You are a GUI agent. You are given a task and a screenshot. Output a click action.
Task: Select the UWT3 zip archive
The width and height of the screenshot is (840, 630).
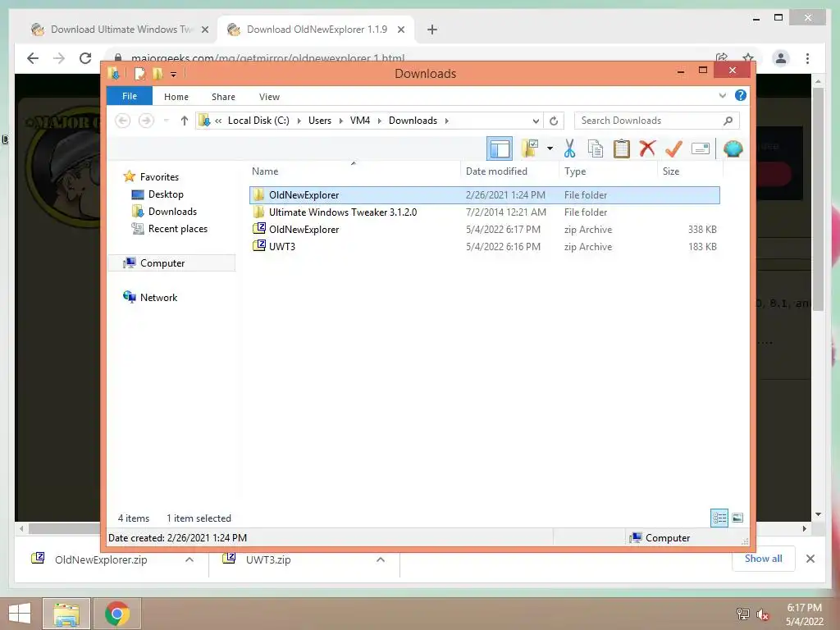click(x=484, y=246)
